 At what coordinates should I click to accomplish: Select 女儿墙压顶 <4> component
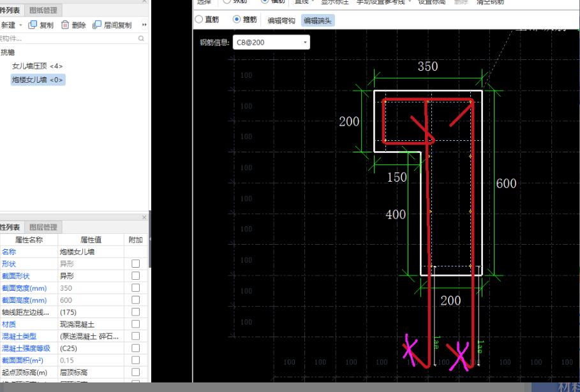point(38,66)
